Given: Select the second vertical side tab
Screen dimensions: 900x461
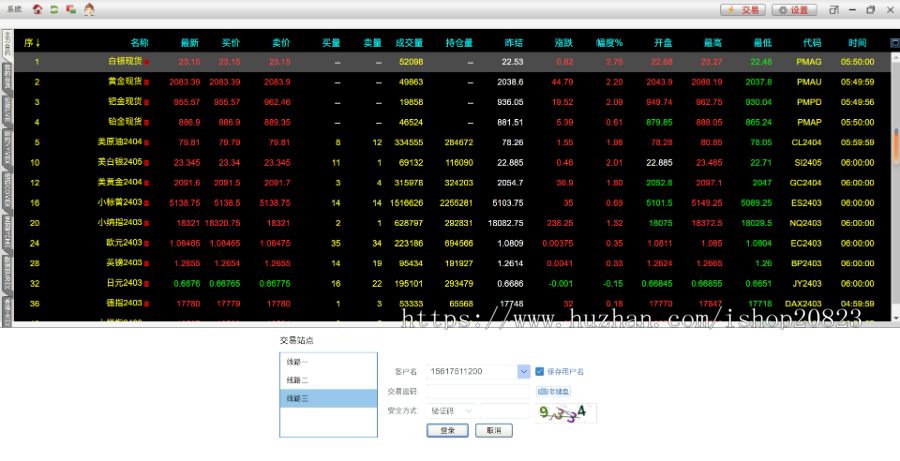Looking at the screenshot, I should pos(7,77).
